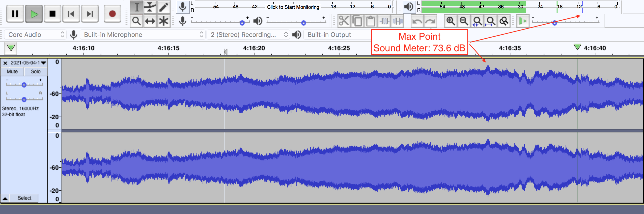644x214 pixels.
Task: Solo the 2021-05-04 track
Action: (36, 72)
